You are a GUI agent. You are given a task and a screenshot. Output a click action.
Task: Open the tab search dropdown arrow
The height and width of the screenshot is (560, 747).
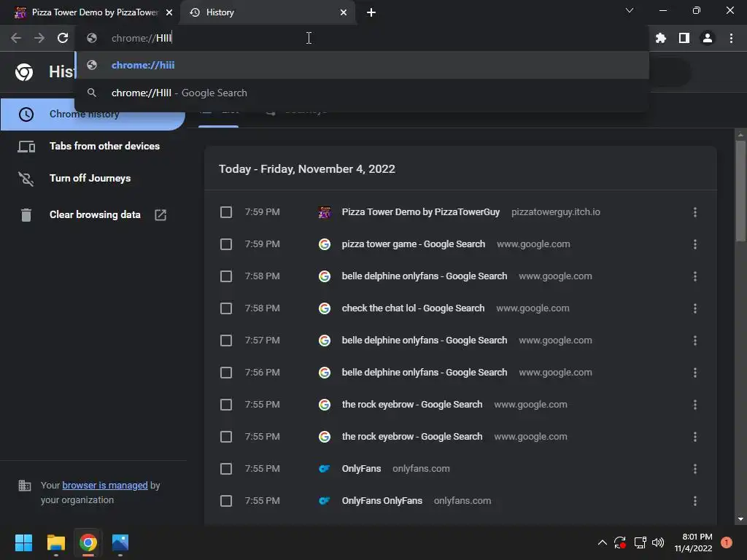tap(630, 10)
